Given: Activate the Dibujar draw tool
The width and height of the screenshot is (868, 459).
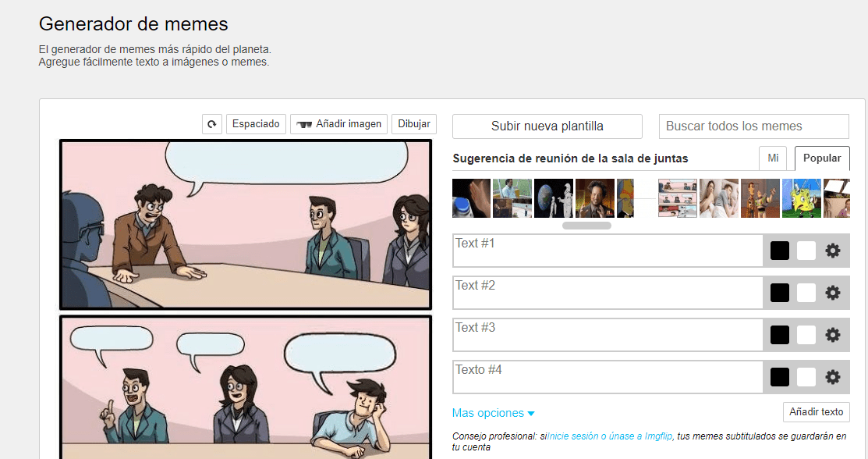Looking at the screenshot, I should point(414,124).
